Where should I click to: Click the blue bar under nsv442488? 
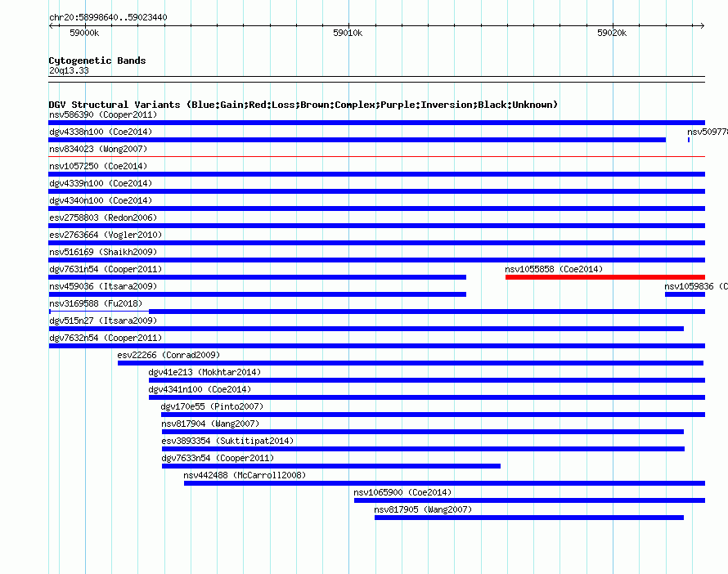click(x=444, y=483)
